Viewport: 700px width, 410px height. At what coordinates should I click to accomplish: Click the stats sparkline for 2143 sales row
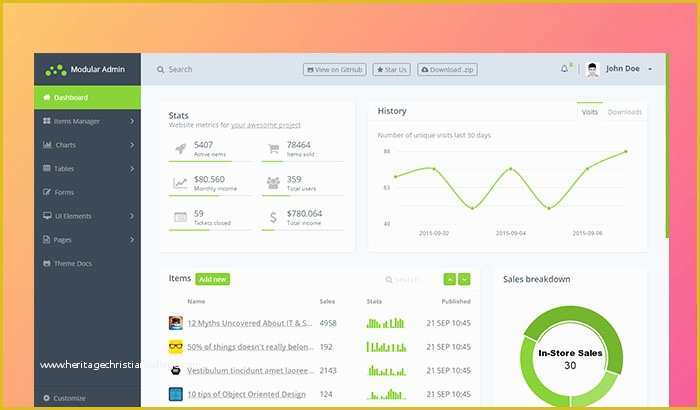(387, 370)
